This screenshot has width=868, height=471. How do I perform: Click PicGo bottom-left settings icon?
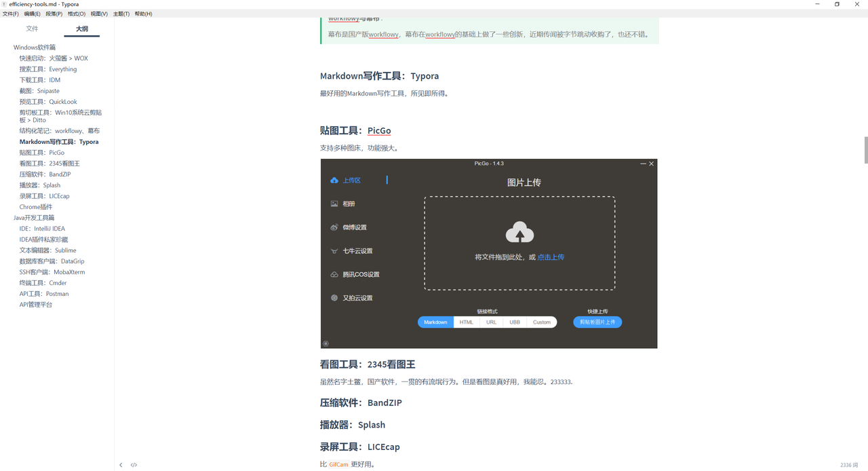[x=325, y=343]
